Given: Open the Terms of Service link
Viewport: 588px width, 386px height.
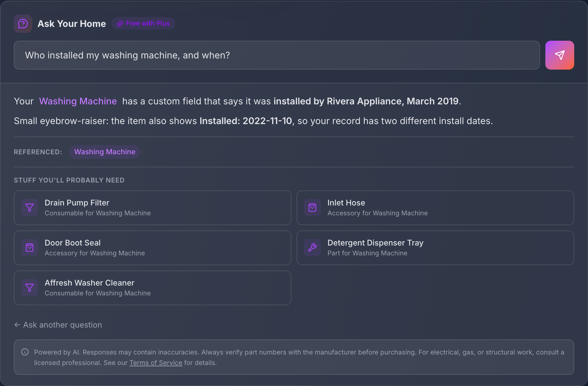Looking at the screenshot, I should (156, 363).
